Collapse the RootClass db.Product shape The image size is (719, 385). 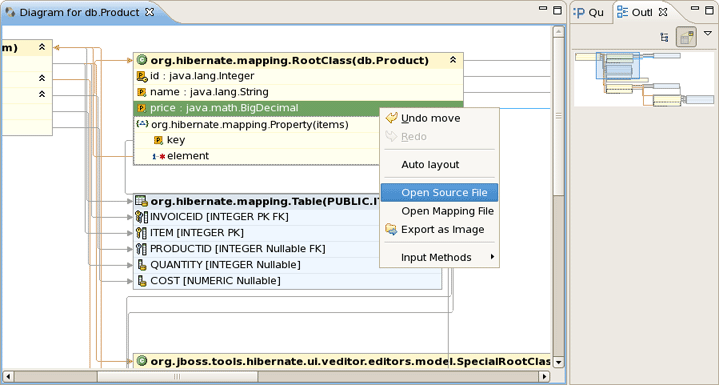453,60
